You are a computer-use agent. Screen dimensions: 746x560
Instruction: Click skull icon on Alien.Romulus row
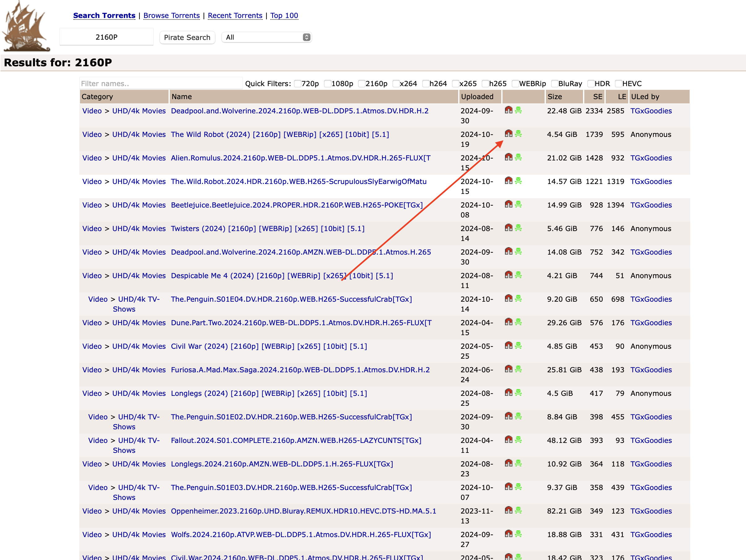tap(518, 157)
